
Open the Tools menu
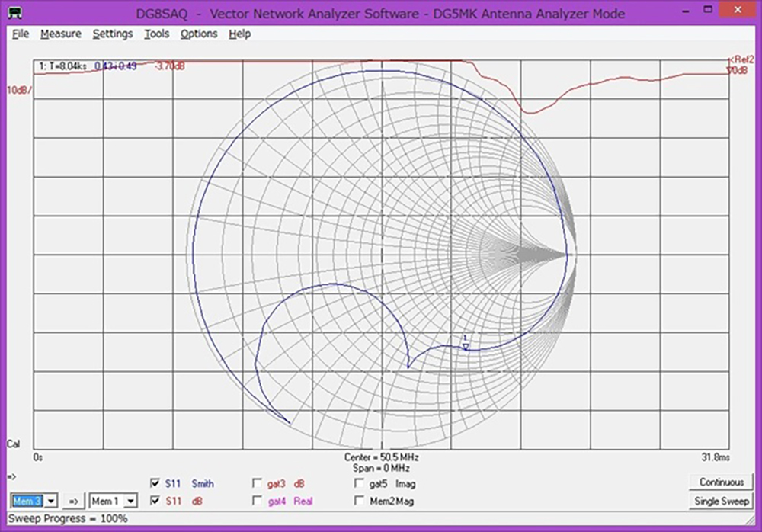click(156, 34)
